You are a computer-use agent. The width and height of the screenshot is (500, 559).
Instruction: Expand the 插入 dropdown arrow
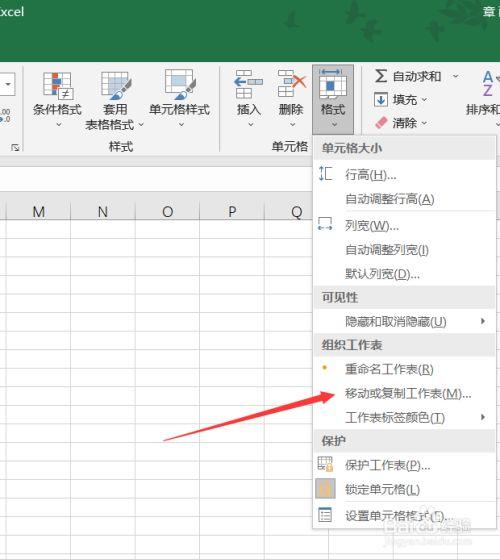pyautogui.click(x=251, y=124)
